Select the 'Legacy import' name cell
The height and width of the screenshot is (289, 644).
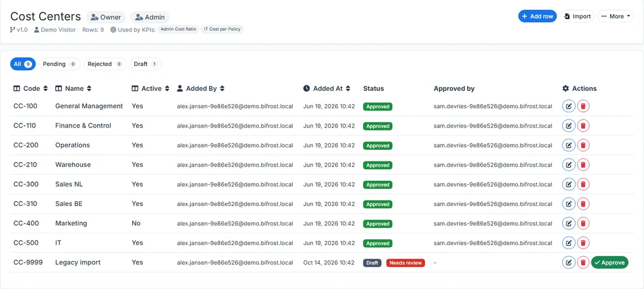click(x=78, y=262)
